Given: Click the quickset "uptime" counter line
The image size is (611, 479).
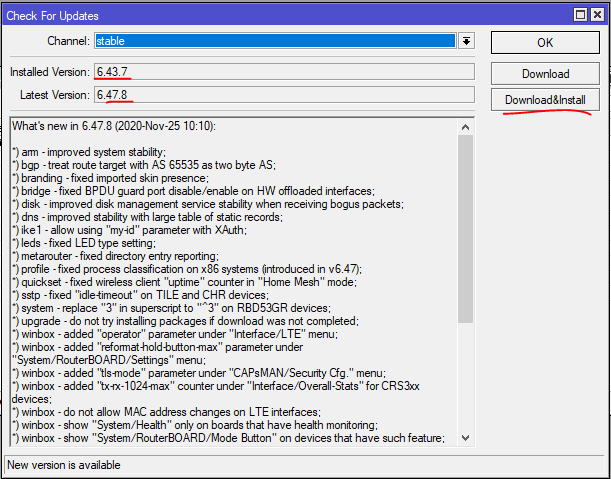Looking at the screenshot, I should 184,282.
